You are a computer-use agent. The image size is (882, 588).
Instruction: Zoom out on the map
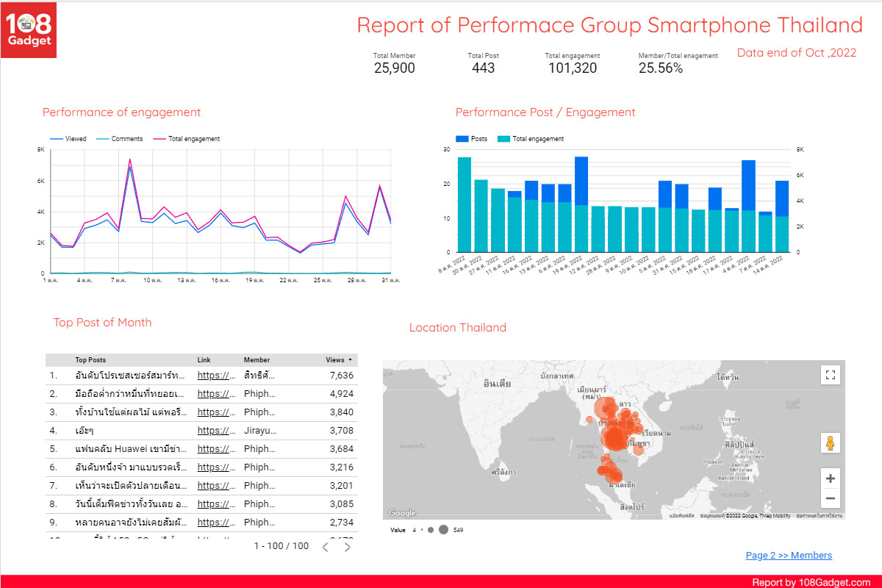[831, 498]
